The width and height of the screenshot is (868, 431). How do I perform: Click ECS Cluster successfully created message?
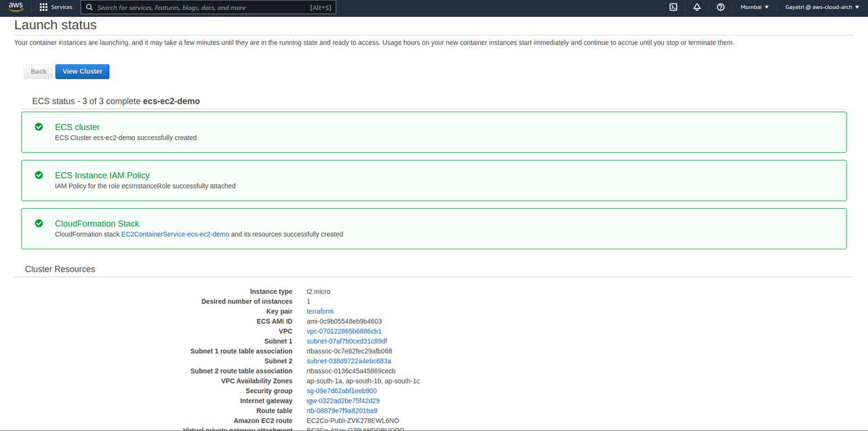pos(125,138)
